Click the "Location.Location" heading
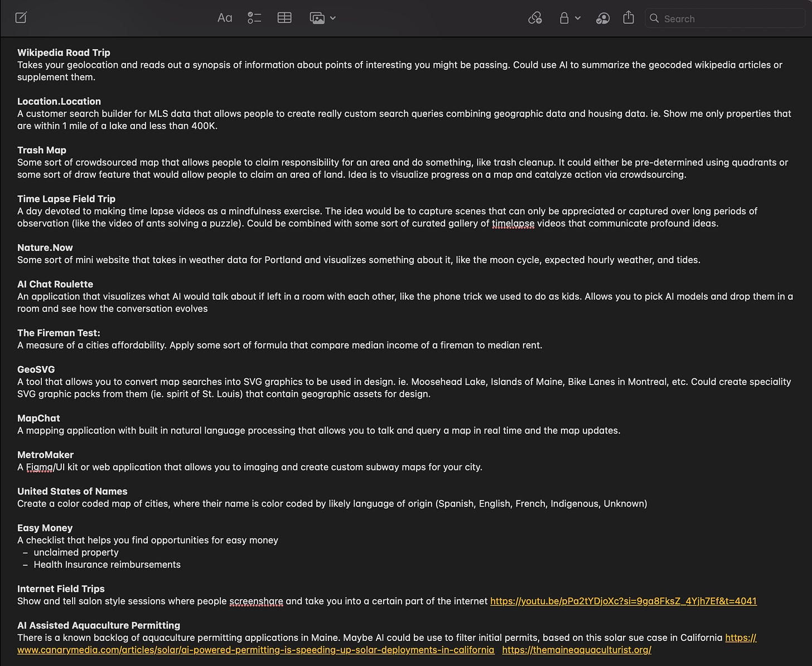The image size is (812, 666). click(x=59, y=101)
